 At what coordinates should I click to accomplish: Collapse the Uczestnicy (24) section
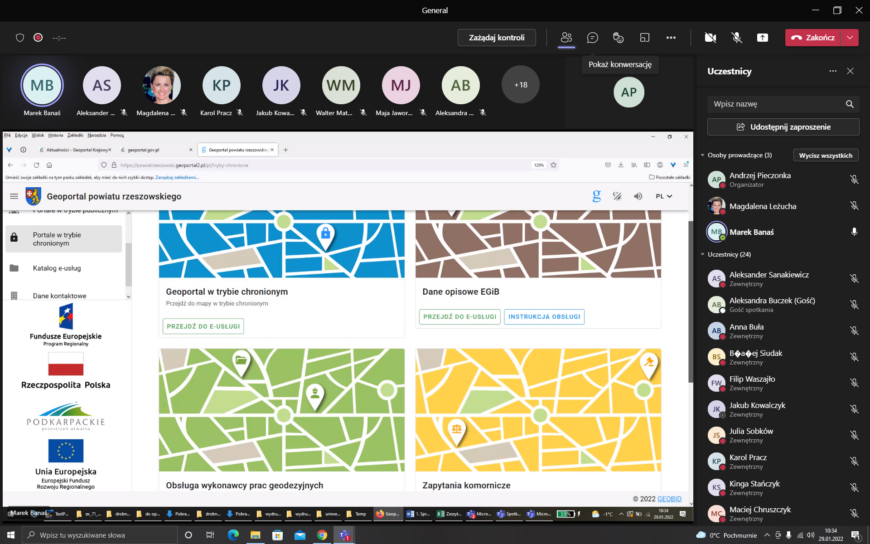tap(703, 254)
